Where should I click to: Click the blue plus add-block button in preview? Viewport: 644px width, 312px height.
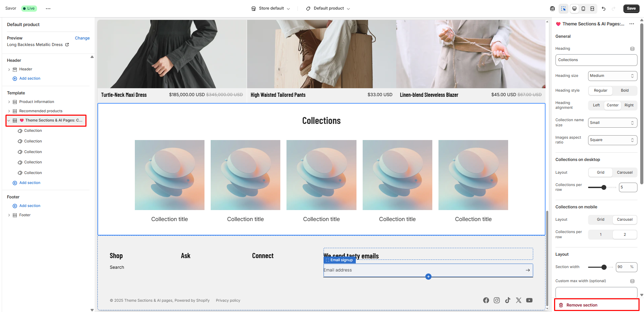click(428, 277)
